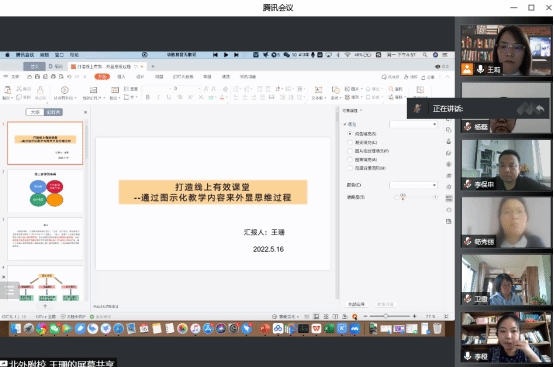Switch to Slide Sorter view icon
Viewport: 554px width, 367px height.
coord(326,316)
